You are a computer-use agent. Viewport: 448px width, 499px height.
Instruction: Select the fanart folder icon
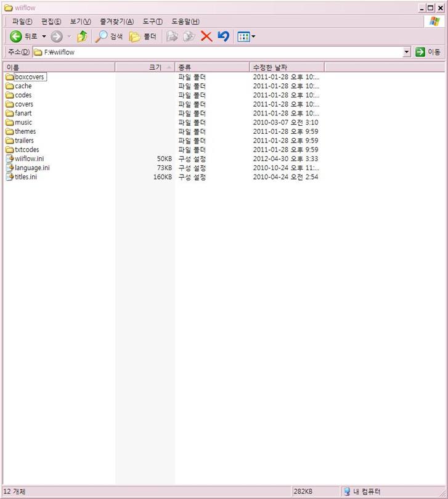pyautogui.click(x=9, y=113)
